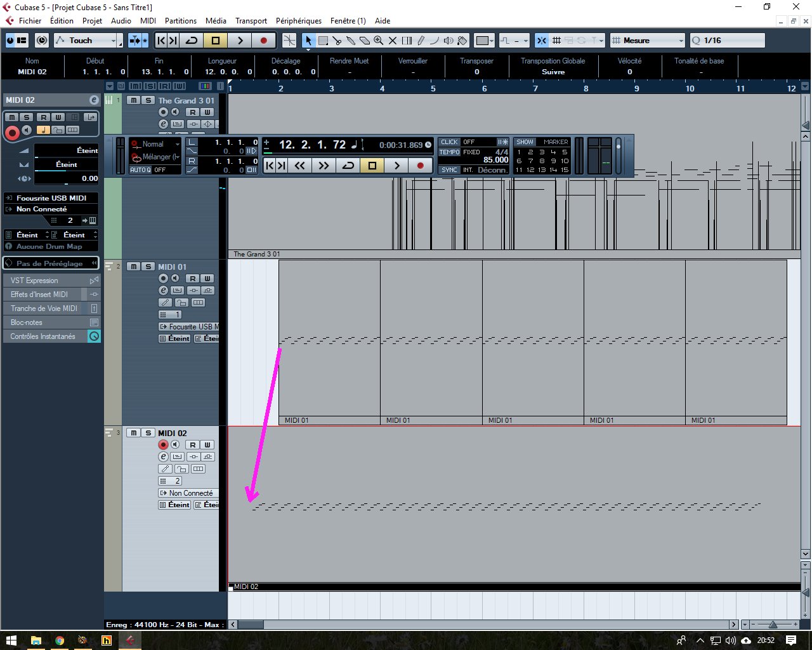This screenshot has height=650, width=812.
Task: Open Non Connecté output routing in inspector
Action: 51,209
